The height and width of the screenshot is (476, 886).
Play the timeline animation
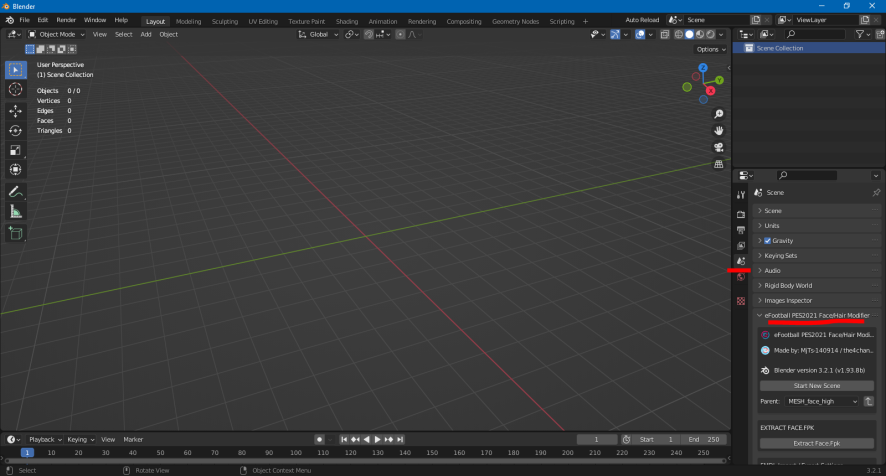point(377,439)
